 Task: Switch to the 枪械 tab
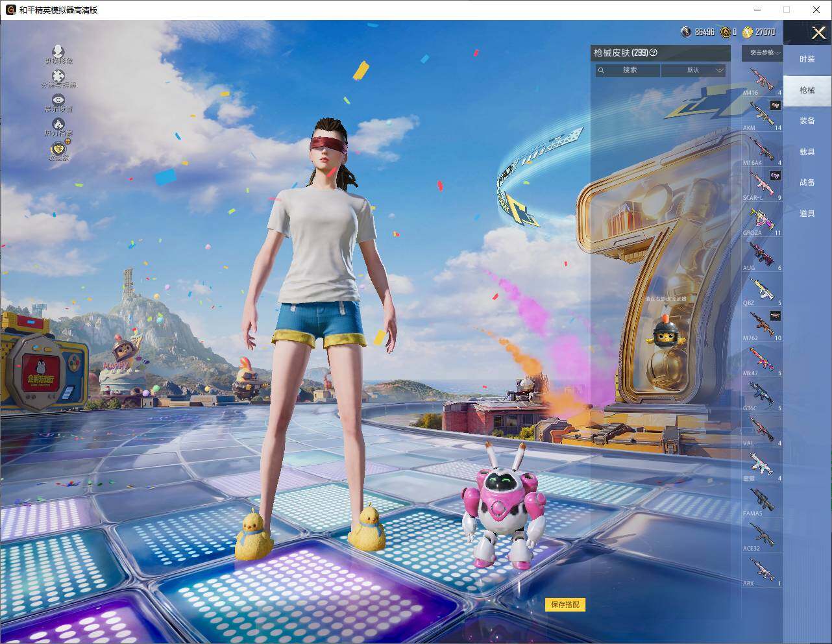point(807,90)
